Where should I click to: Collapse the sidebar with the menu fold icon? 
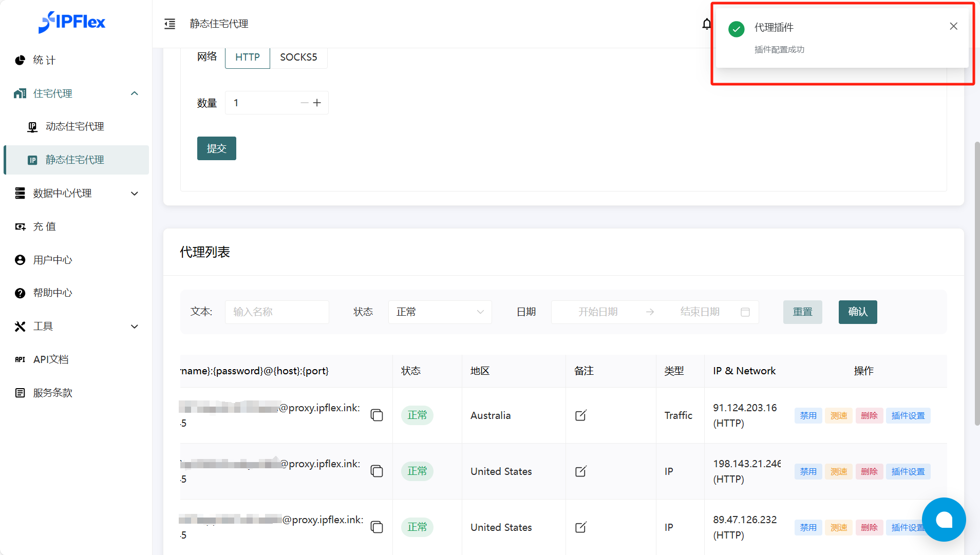point(169,24)
